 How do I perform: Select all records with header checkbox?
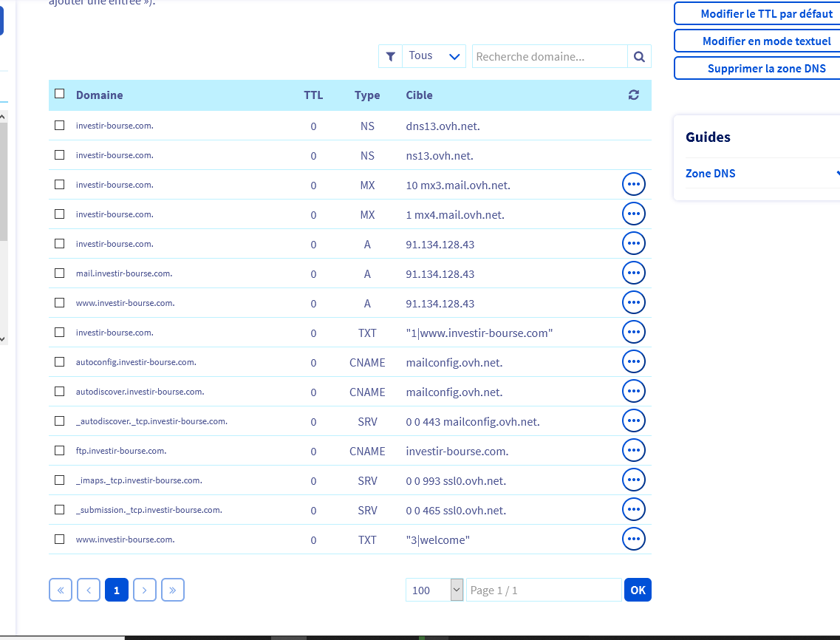click(60, 95)
